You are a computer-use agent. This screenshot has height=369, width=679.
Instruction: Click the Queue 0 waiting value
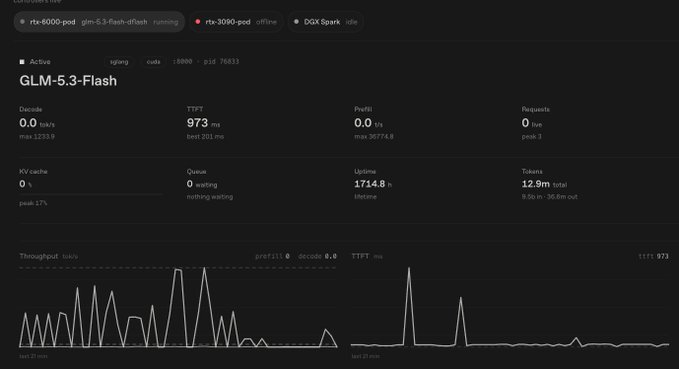[202, 184]
